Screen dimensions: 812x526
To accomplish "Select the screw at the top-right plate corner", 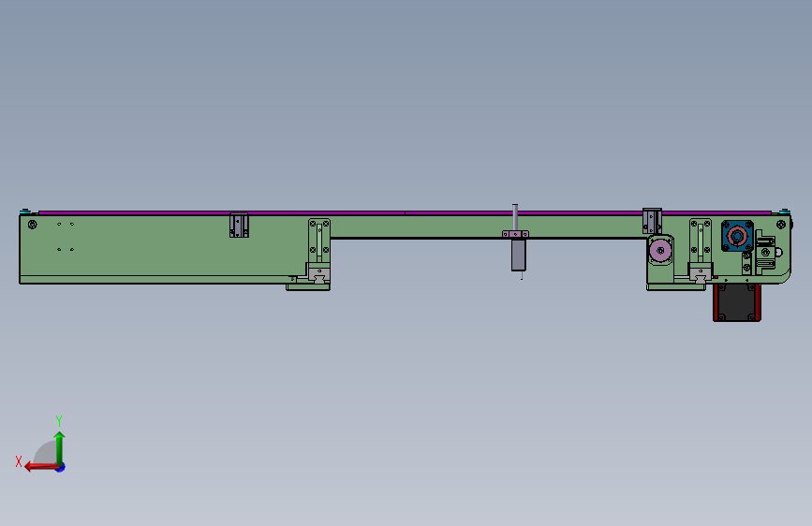I will [781, 225].
